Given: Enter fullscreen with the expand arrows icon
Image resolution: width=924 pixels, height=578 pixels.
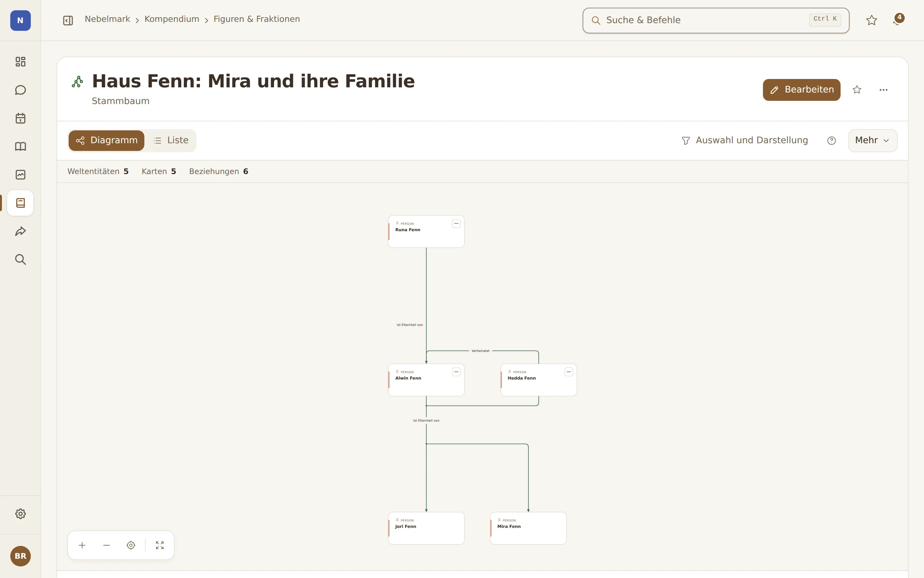Looking at the screenshot, I should pos(159,545).
